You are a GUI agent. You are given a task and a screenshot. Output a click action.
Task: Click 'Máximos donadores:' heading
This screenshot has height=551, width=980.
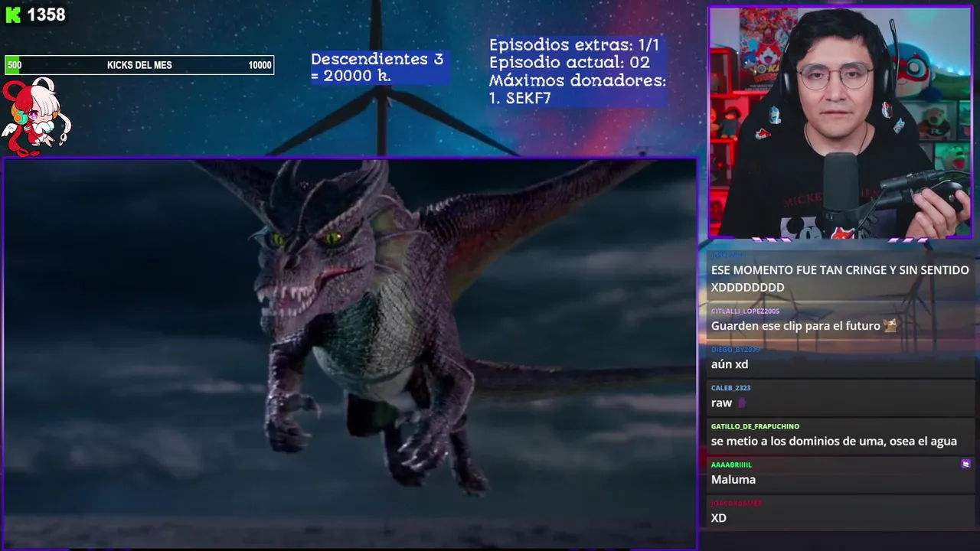tap(577, 80)
